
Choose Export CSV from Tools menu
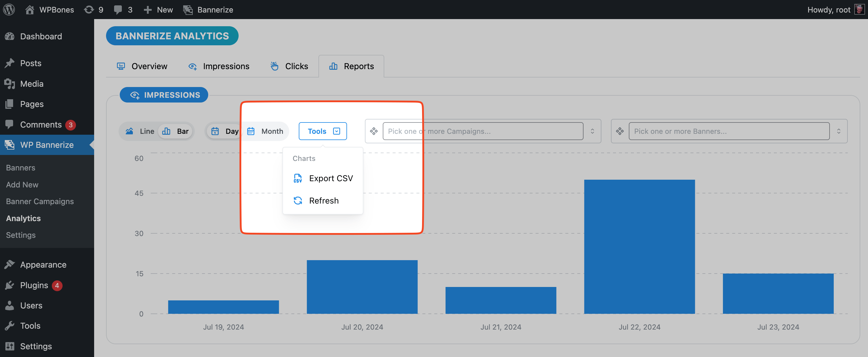(323, 178)
